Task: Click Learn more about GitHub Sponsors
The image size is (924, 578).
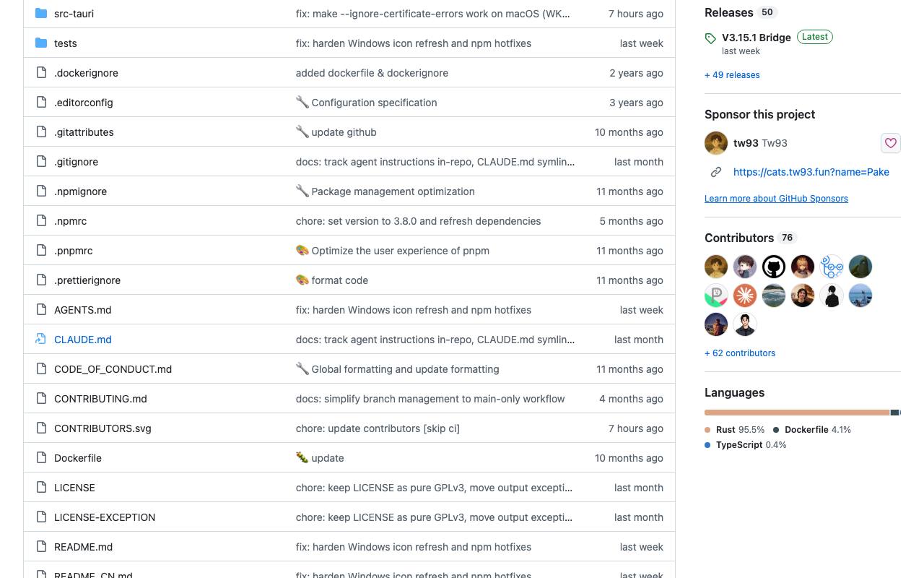Action: pos(776,199)
